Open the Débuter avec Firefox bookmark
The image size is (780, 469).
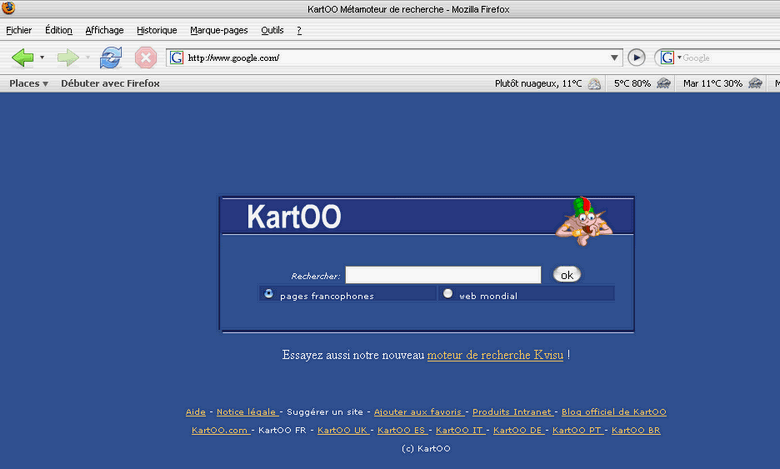point(110,84)
